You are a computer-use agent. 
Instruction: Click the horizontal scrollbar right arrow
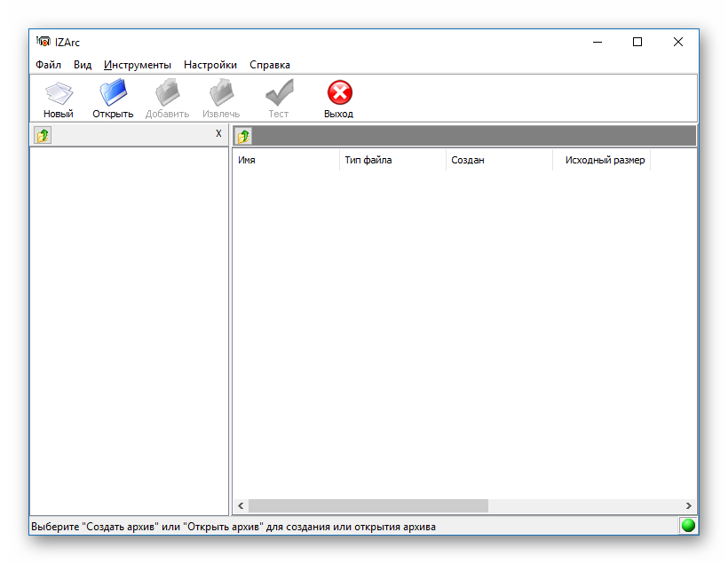coord(689,505)
